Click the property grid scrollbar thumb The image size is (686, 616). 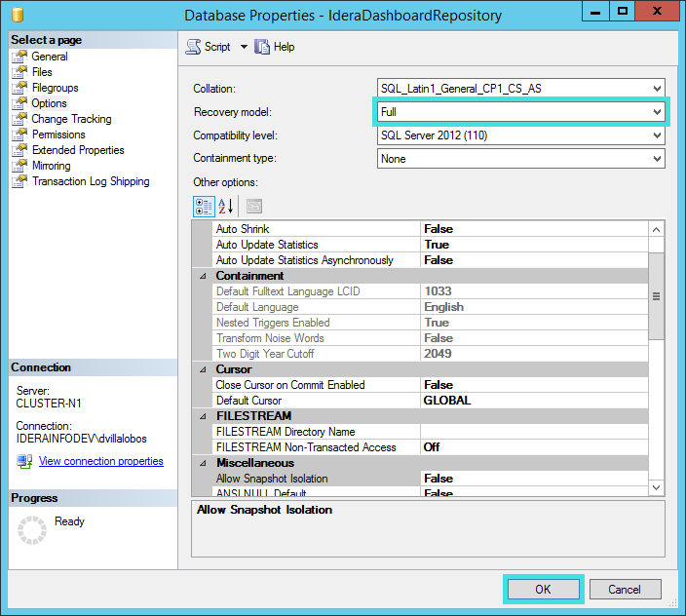click(x=656, y=296)
